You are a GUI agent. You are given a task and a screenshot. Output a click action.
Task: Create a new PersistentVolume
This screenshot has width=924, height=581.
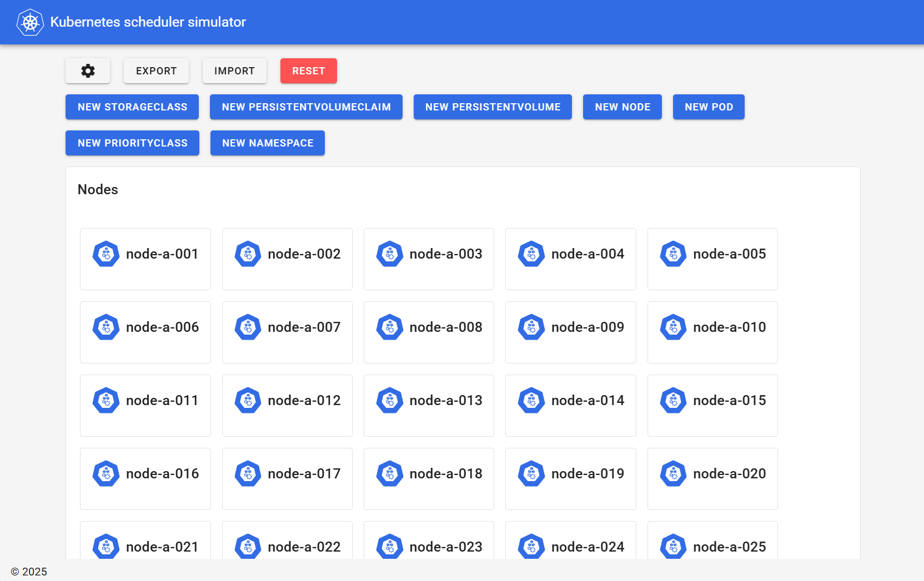(x=493, y=107)
